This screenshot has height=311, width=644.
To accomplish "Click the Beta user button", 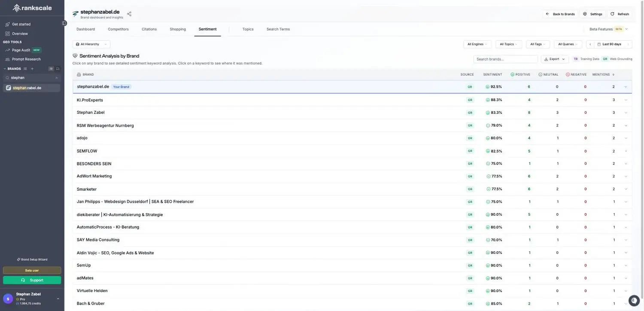I will tap(32, 271).
